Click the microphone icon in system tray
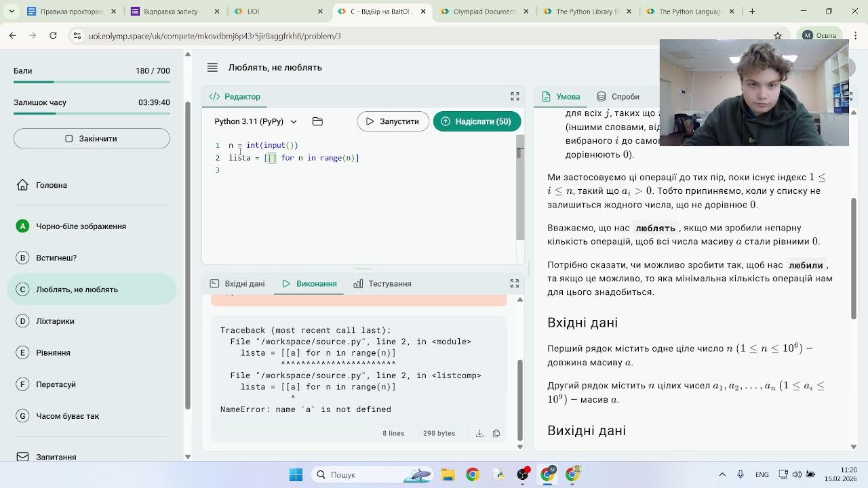868x488 pixels. click(741, 474)
